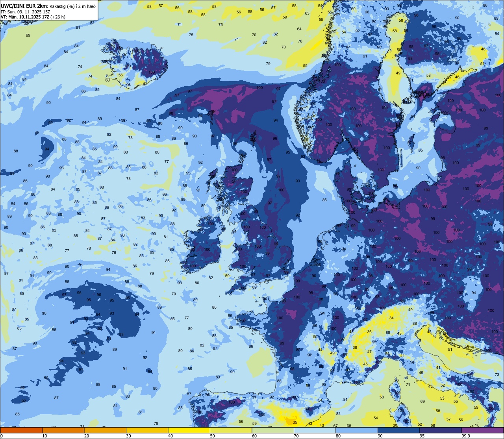Click the 20–30 amber legend swatch
The image size is (504, 439).
pyautogui.click(x=105, y=430)
